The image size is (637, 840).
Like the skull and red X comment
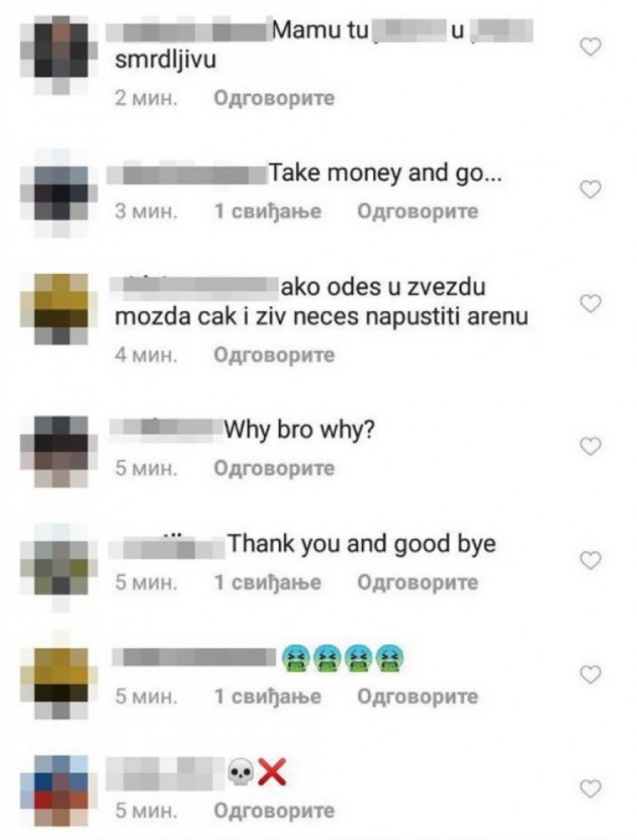click(x=591, y=788)
